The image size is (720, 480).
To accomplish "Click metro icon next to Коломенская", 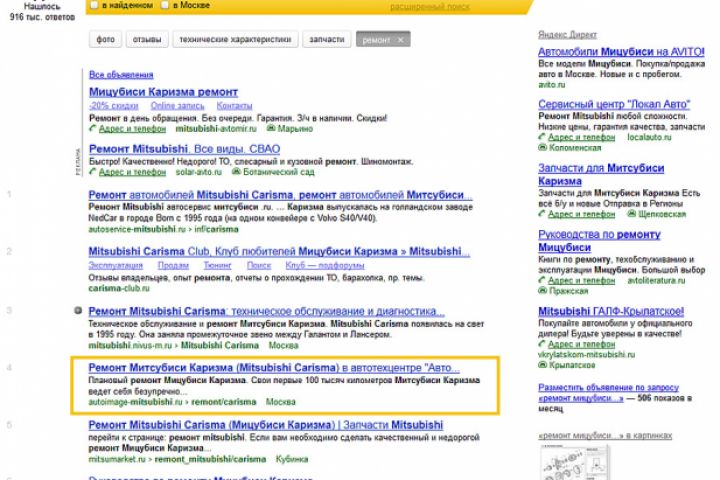I will [x=542, y=147].
